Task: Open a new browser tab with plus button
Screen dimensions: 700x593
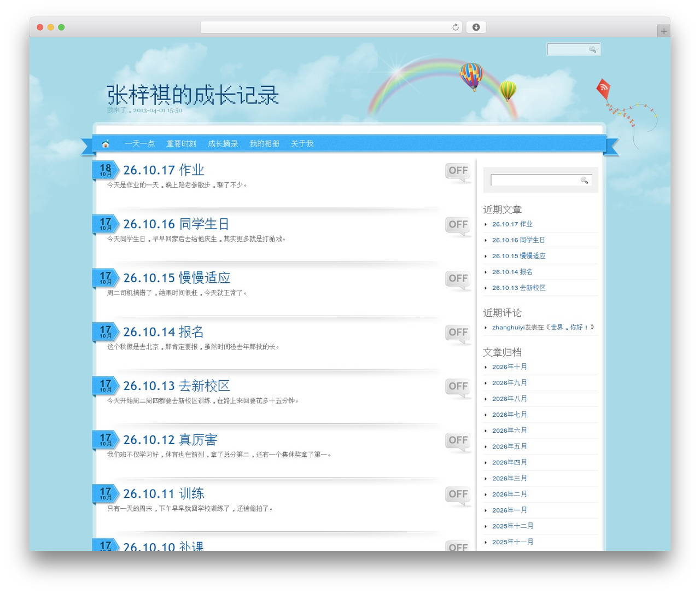Action: point(663,31)
